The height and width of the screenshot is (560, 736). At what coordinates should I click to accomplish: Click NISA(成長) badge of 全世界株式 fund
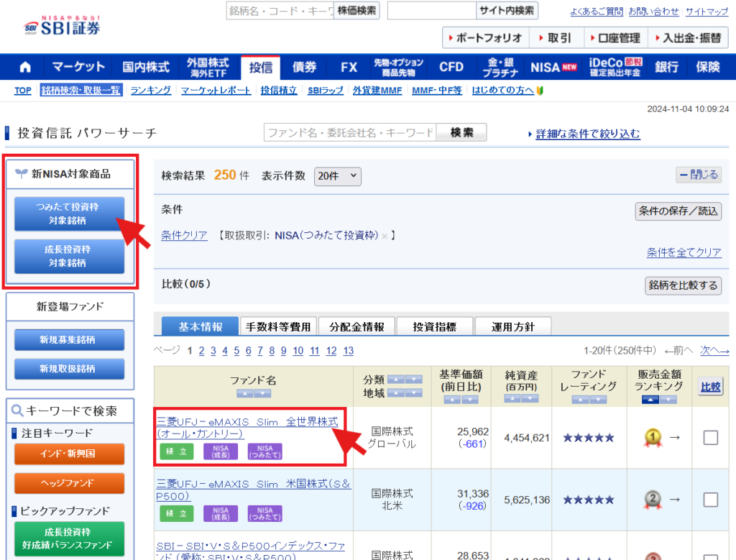tap(221, 451)
